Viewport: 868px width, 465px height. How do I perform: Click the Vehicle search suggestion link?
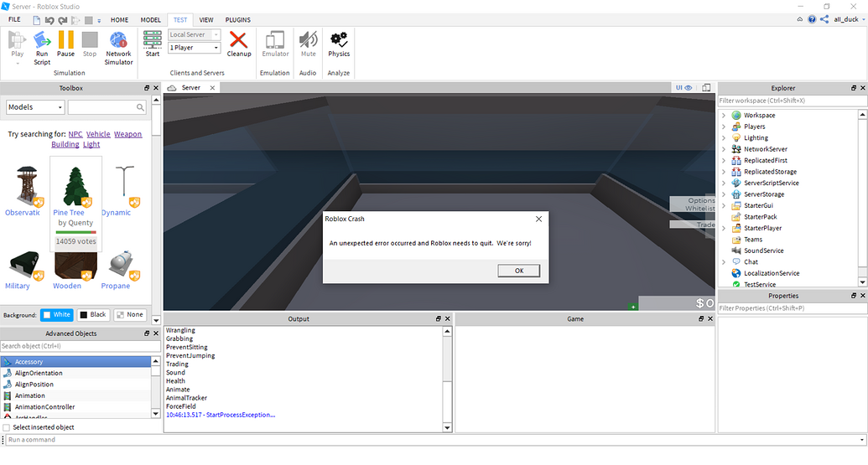(98, 134)
